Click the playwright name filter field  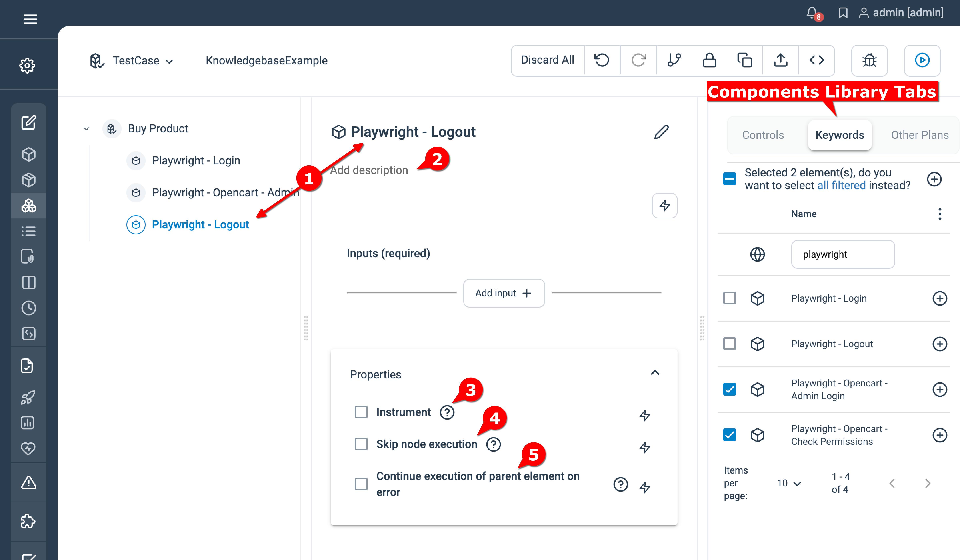click(842, 254)
